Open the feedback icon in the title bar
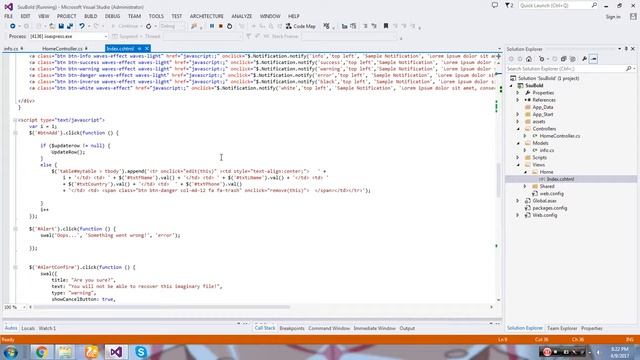Screen dimensions: 640x360 click(495, 5)
